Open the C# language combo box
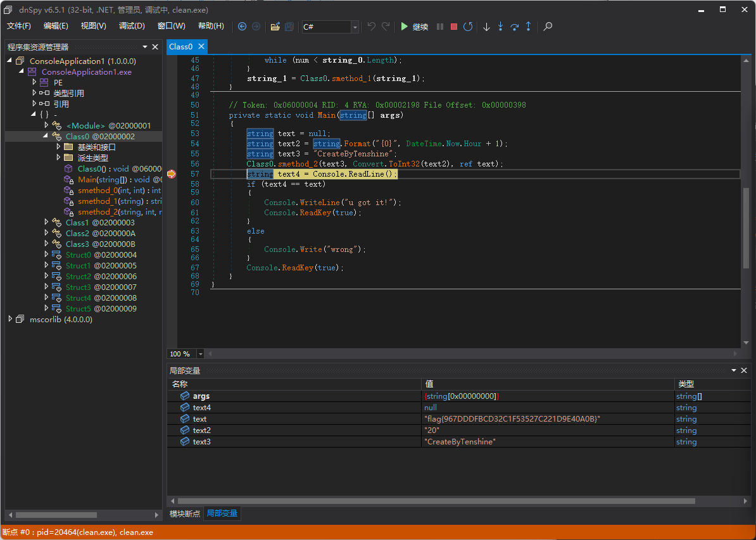Viewport: 756px width, 540px height. (x=331, y=27)
